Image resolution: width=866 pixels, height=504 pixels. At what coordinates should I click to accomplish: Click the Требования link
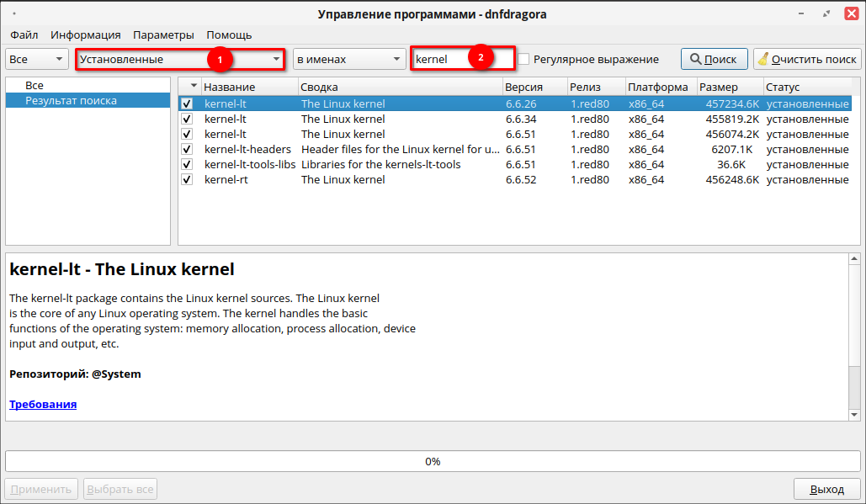(43, 404)
